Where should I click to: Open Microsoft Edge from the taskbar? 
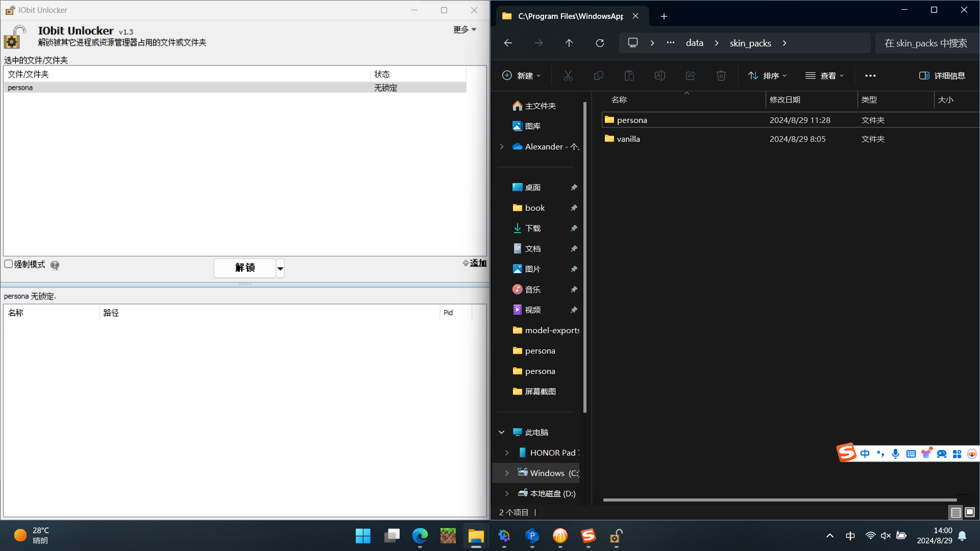420,536
